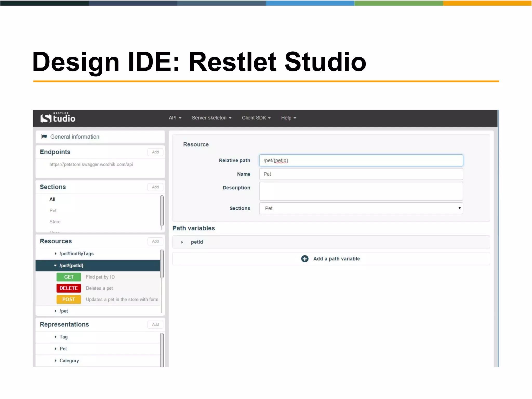Add a new endpoint
Image resolution: width=532 pixels, height=399 pixels.
click(155, 152)
